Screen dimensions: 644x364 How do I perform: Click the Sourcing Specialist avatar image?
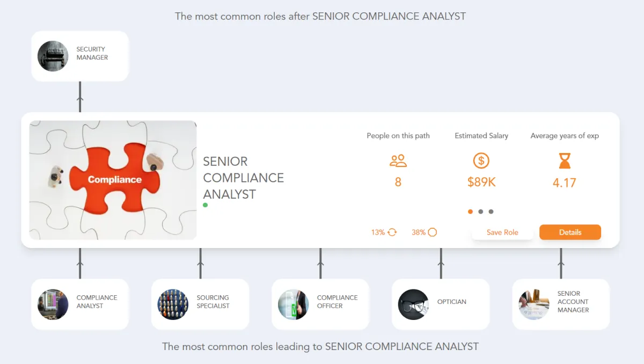(x=173, y=304)
